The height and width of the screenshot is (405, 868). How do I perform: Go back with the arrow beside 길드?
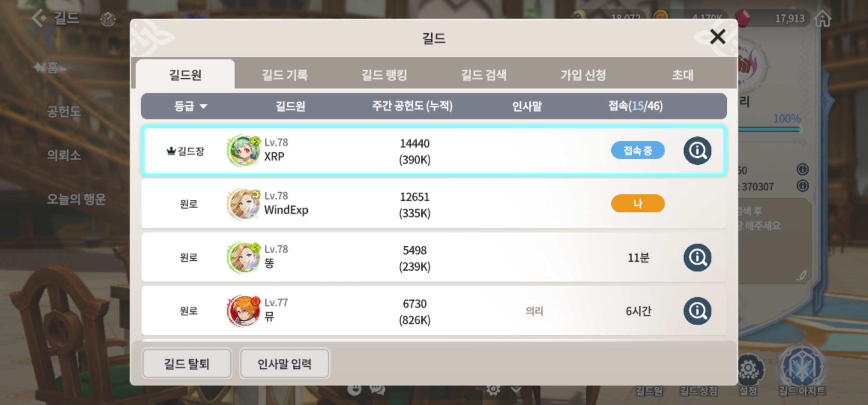pos(39,18)
